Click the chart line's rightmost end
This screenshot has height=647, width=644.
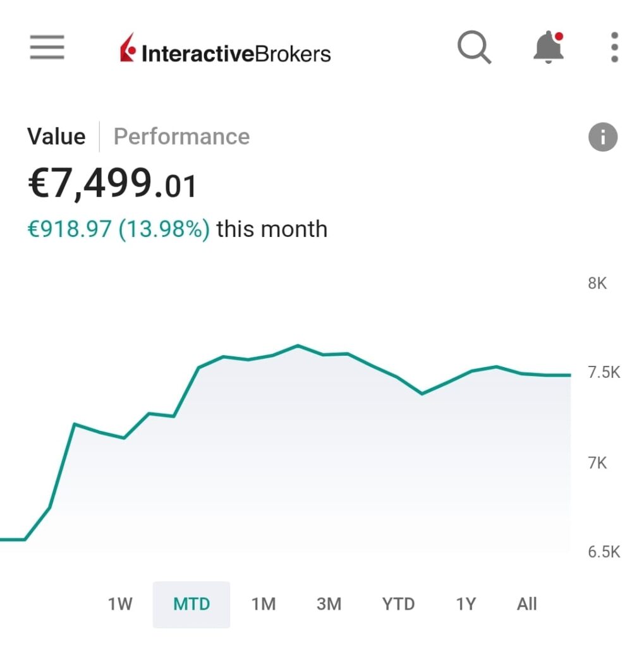click(569, 375)
